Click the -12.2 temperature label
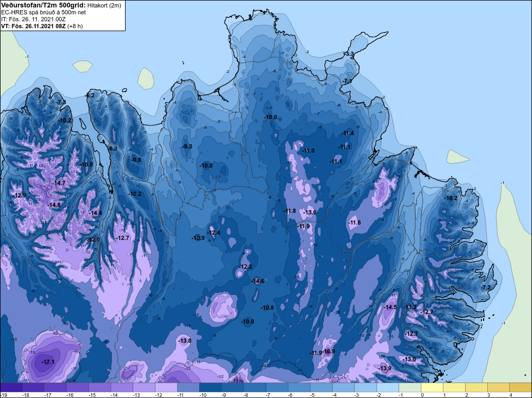 (246, 267)
